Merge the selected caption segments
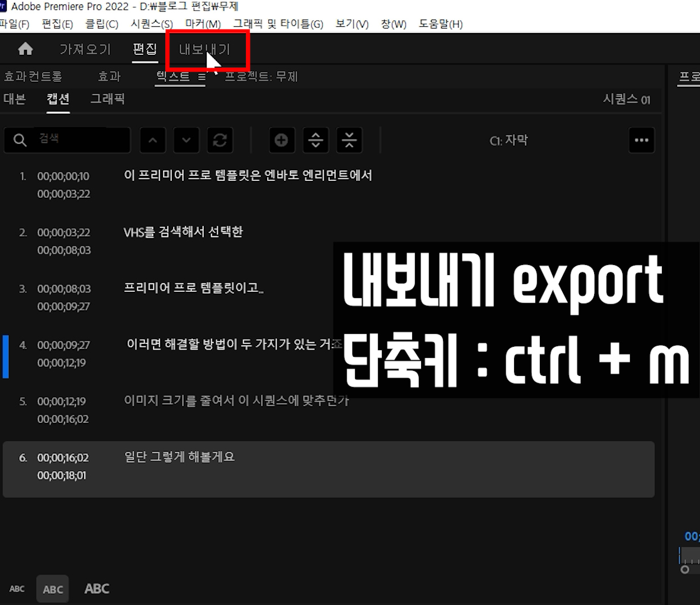 click(349, 140)
